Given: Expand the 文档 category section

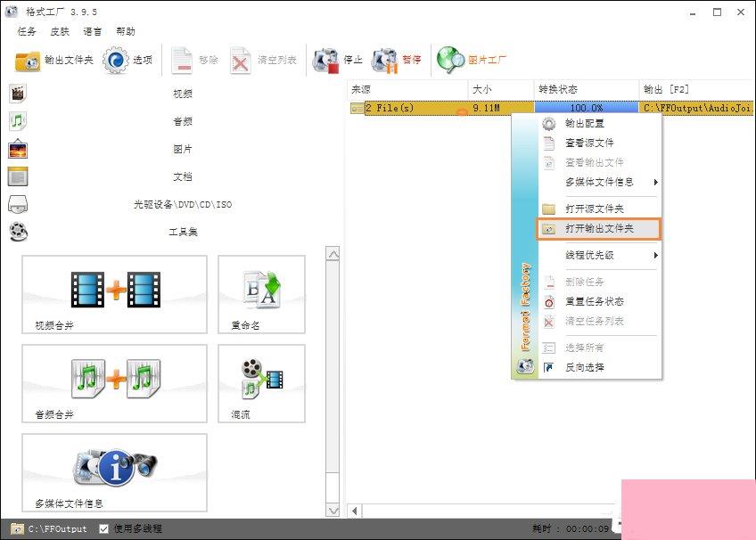Looking at the screenshot, I should 183,176.
